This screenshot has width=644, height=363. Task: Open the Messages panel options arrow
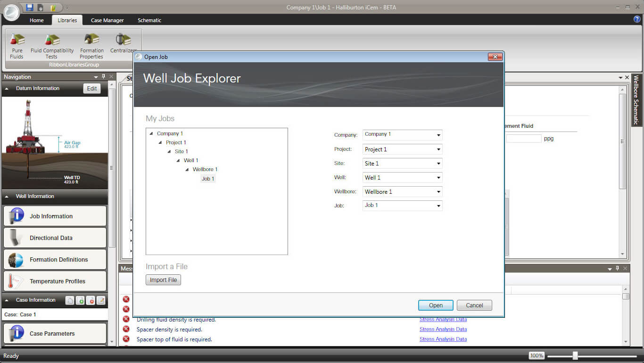point(610,269)
